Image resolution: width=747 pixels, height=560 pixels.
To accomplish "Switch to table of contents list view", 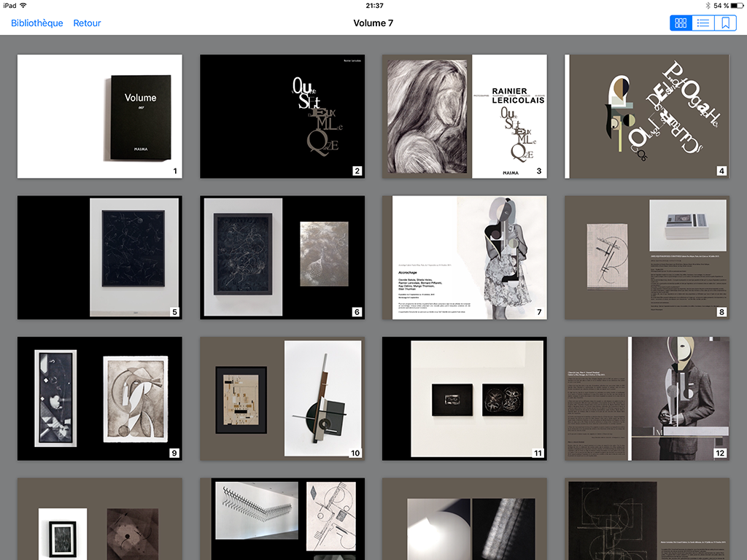I will coord(703,23).
